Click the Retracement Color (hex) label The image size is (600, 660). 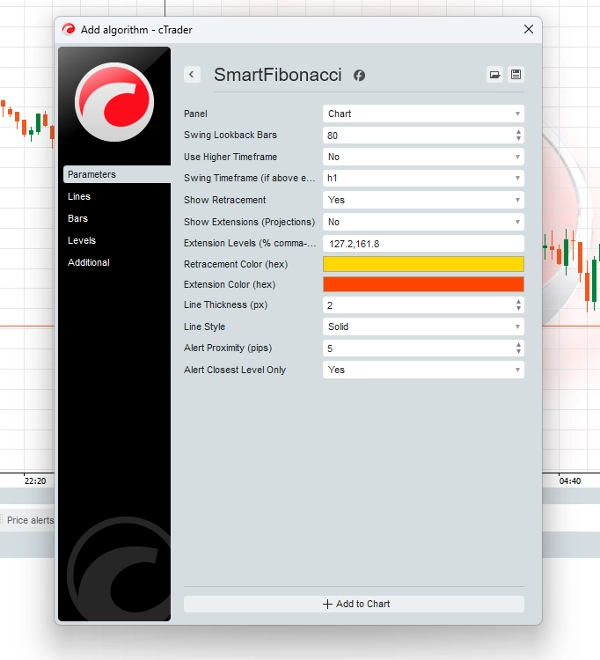tap(236, 264)
